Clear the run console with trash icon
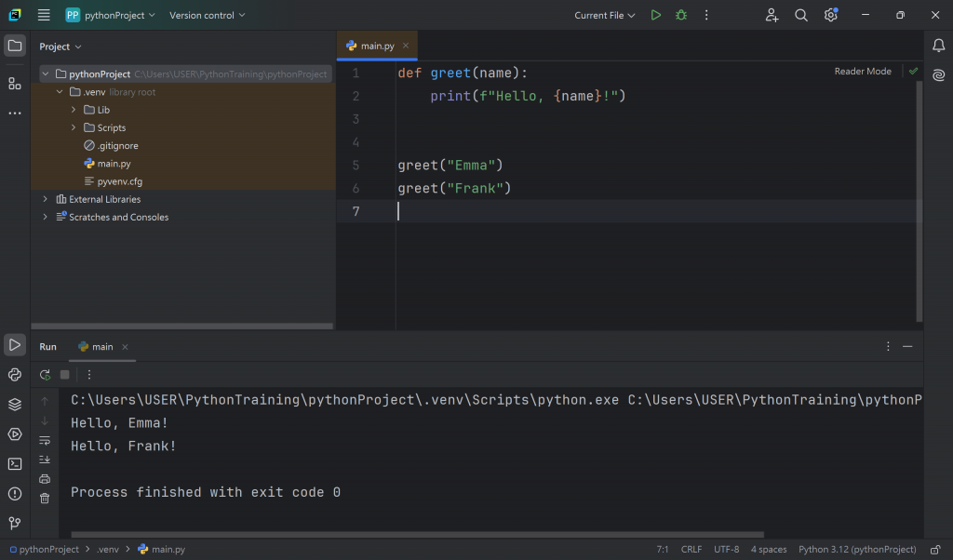 pos(45,499)
